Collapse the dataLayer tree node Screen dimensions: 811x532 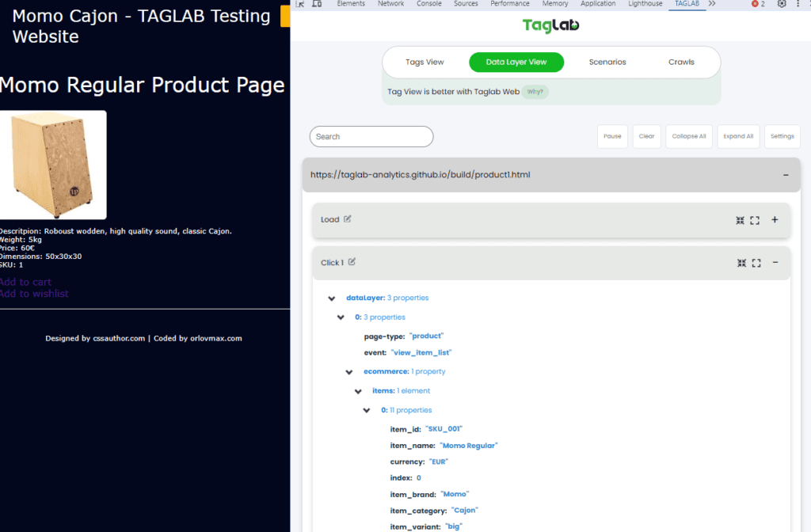click(x=332, y=298)
